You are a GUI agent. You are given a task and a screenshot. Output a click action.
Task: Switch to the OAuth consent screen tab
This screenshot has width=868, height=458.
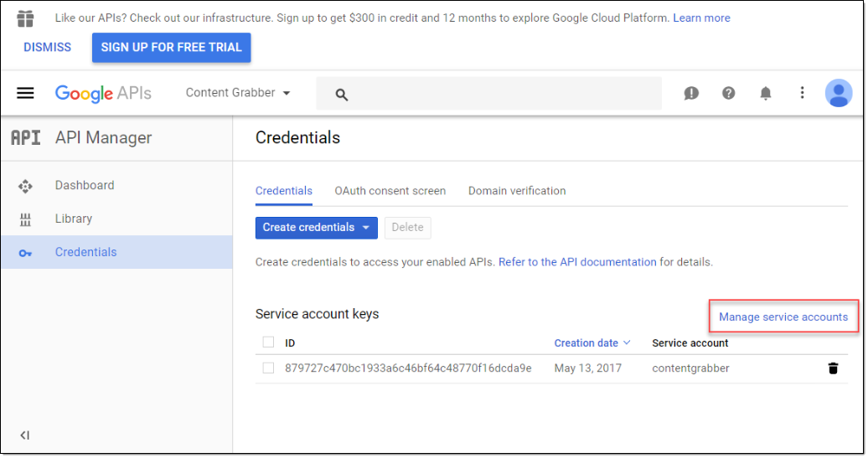[390, 191]
